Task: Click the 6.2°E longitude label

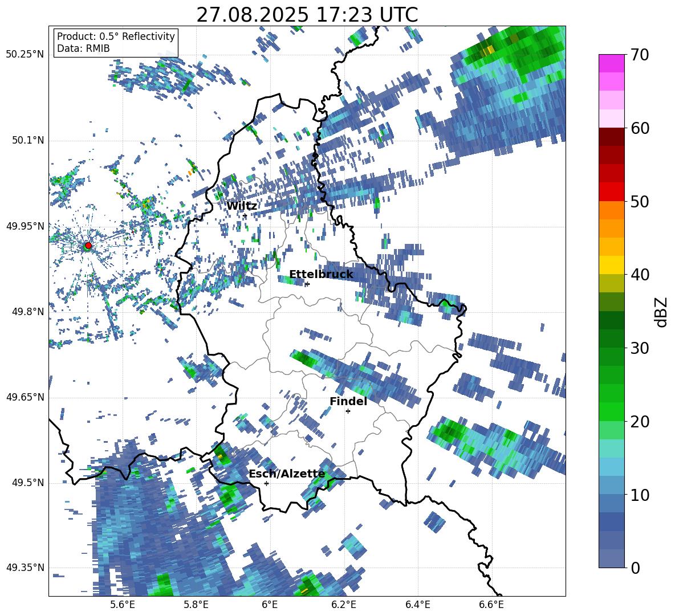Action: coord(344,605)
